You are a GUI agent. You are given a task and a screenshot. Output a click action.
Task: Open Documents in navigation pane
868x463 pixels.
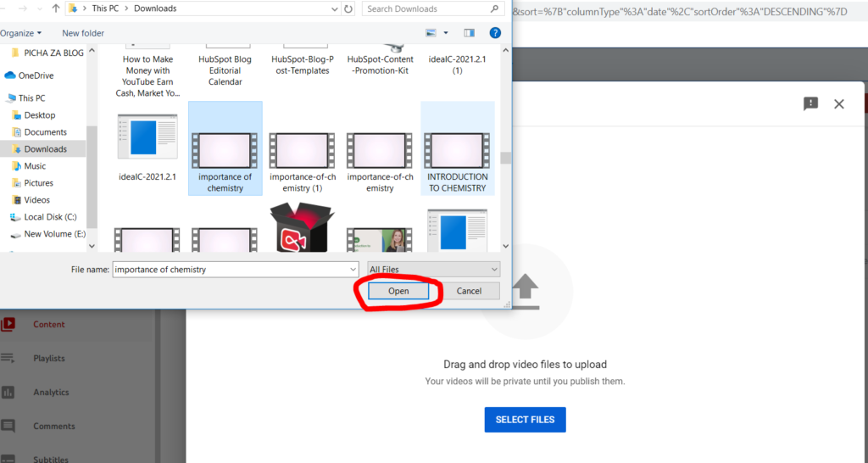pyautogui.click(x=39, y=131)
